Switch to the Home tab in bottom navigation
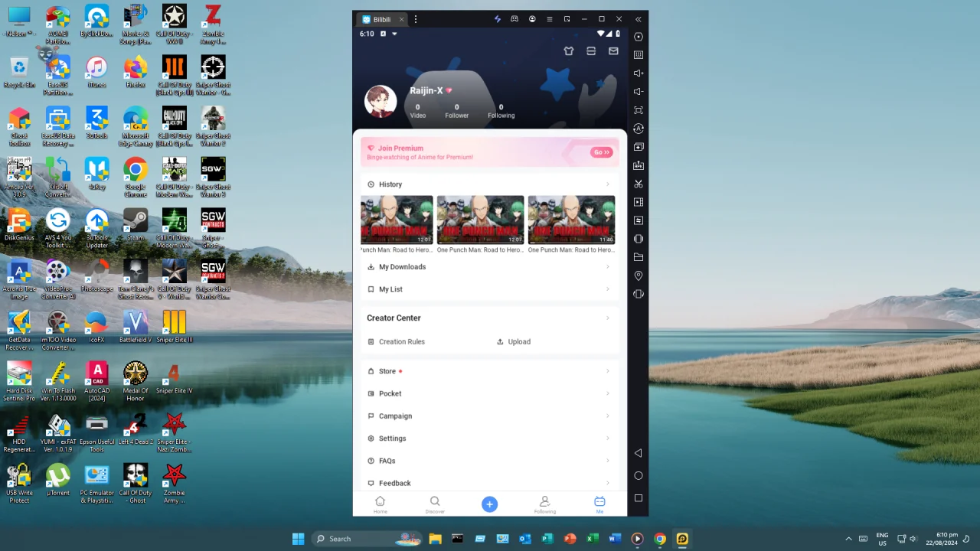The height and width of the screenshot is (551, 980). coord(381,504)
